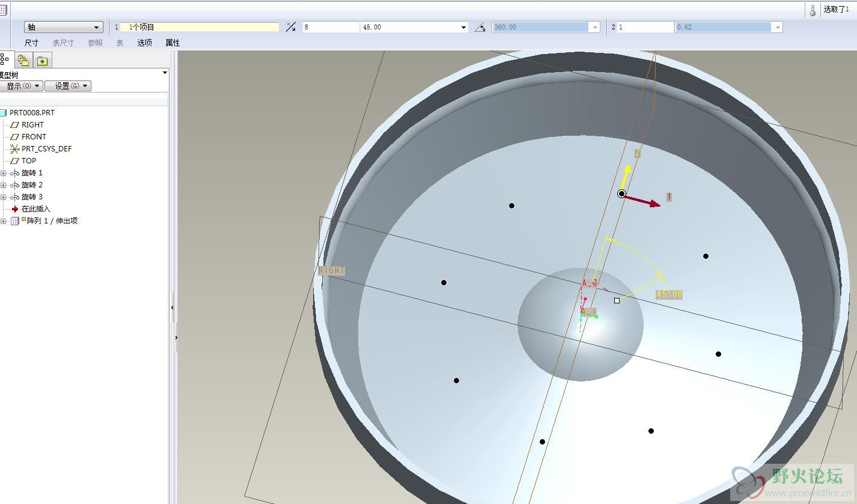
Task: Select the 旋转 3 revolve feature
Action: pyautogui.click(x=32, y=196)
